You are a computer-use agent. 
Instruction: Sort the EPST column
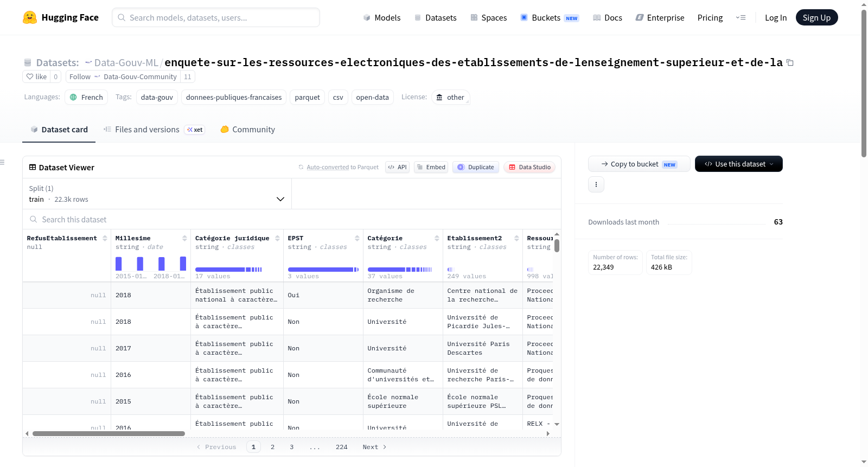[x=357, y=238]
